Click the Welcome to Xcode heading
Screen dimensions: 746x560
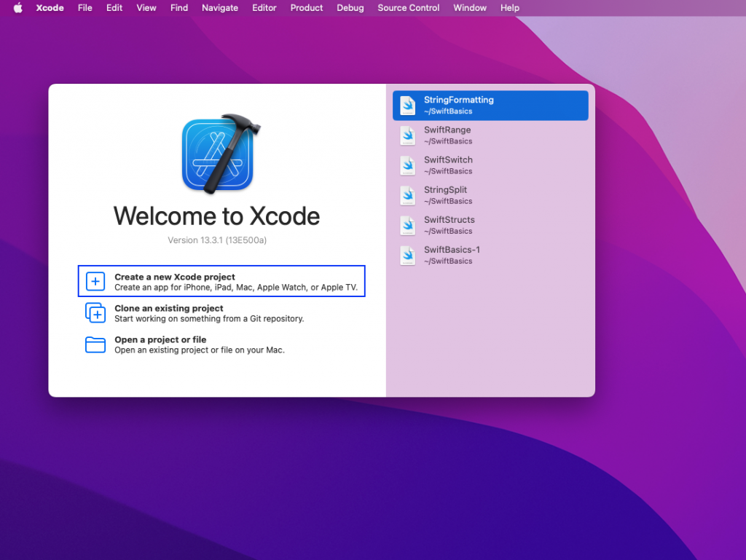(x=216, y=216)
